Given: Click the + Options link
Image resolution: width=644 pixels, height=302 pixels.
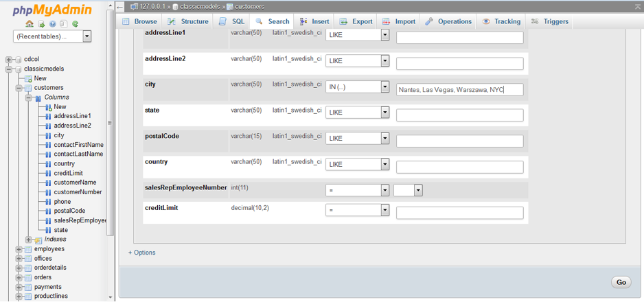Looking at the screenshot, I should click(x=142, y=253).
